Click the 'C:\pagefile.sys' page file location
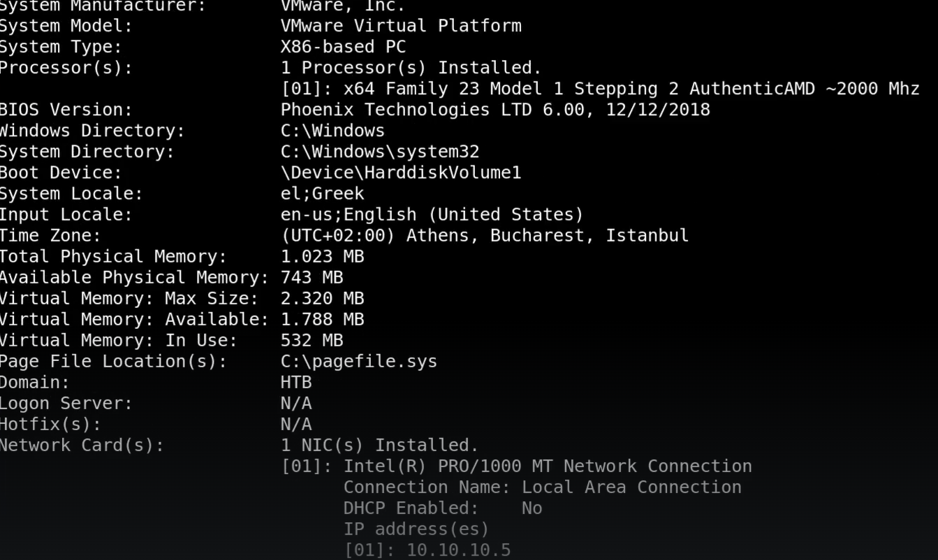The height and width of the screenshot is (560, 938). [x=358, y=362]
